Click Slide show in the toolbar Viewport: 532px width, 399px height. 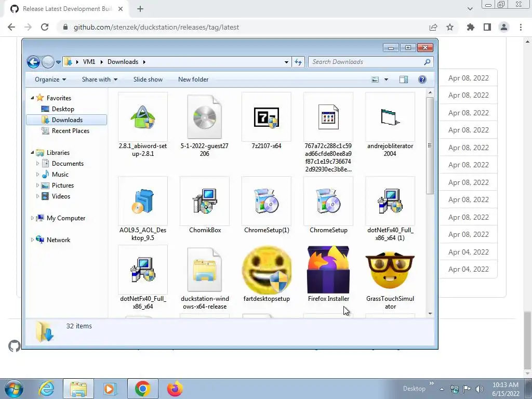pyautogui.click(x=148, y=79)
